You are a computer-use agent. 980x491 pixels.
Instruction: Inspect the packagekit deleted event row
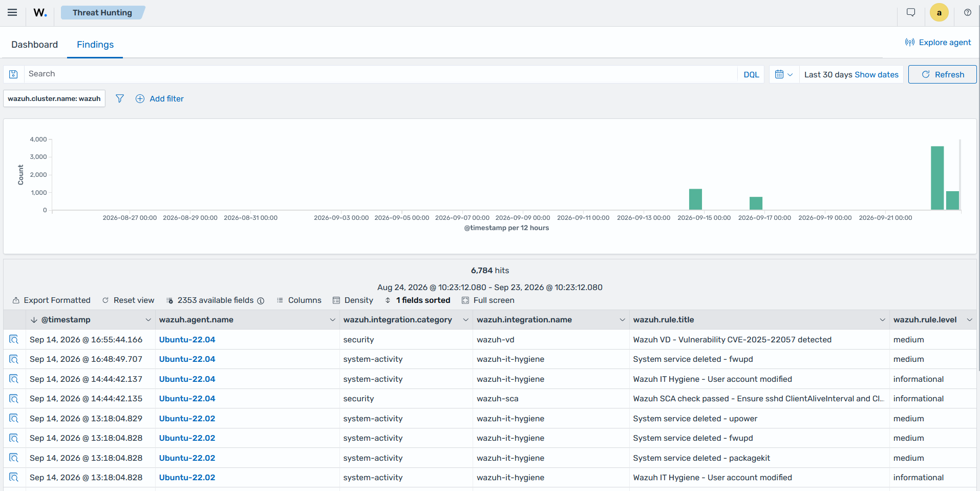(14, 458)
